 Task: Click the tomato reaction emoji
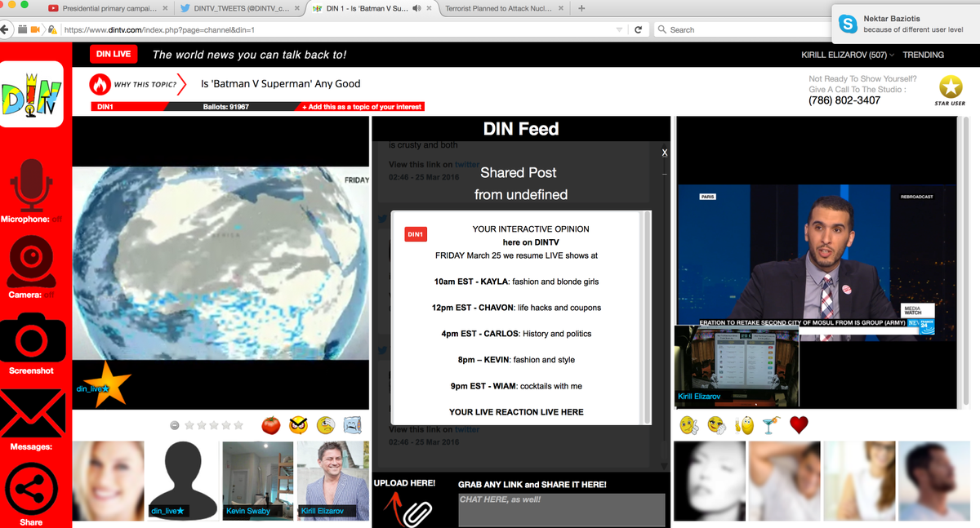(x=270, y=425)
